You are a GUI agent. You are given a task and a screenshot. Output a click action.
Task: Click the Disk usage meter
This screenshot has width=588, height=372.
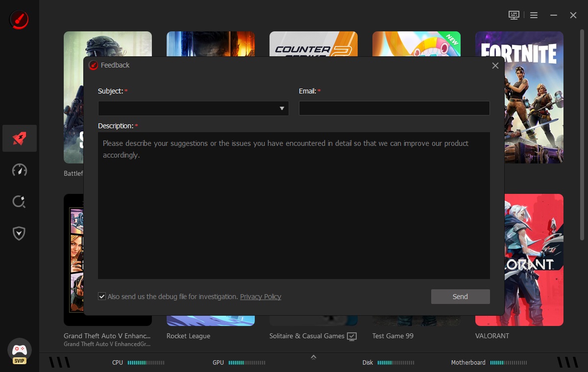pyautogui.click(x=396, y=363)
